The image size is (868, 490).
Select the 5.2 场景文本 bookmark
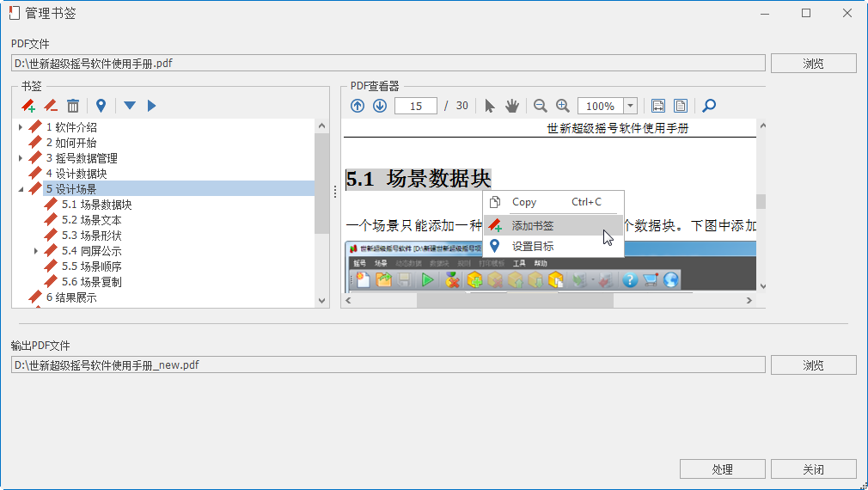[92, 220]
